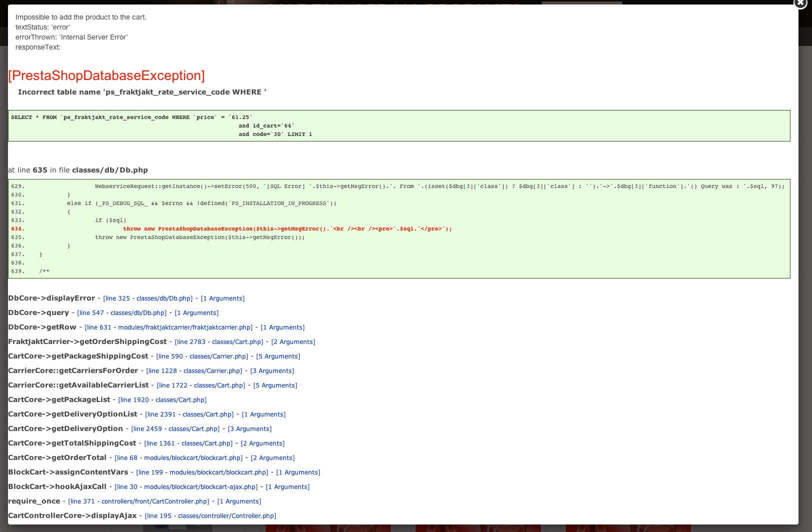Click the 'at line 635 in file' text
The width and height of the screenshot is (812, 532).
[78, 170]
